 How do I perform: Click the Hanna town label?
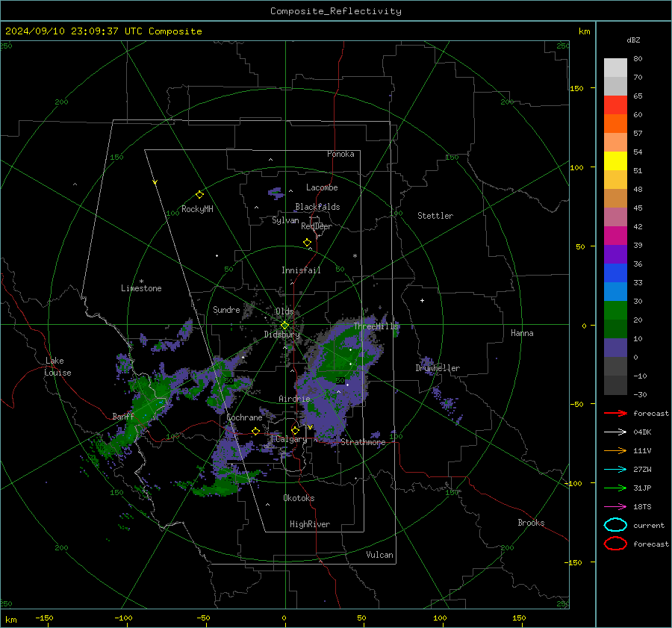[x=522, y=333]
